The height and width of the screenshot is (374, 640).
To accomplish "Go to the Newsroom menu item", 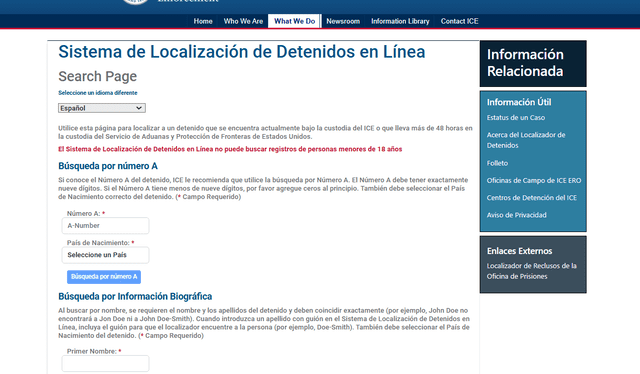I will 343,21.
